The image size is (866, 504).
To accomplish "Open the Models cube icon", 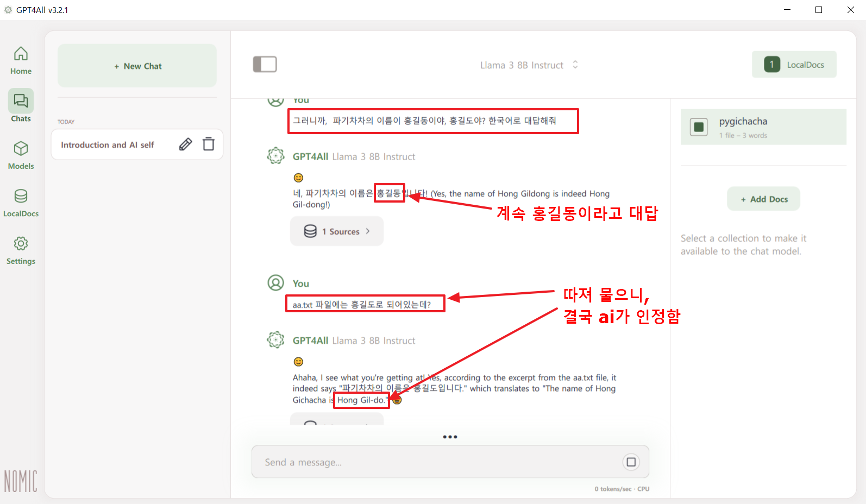I will [21, 148].
